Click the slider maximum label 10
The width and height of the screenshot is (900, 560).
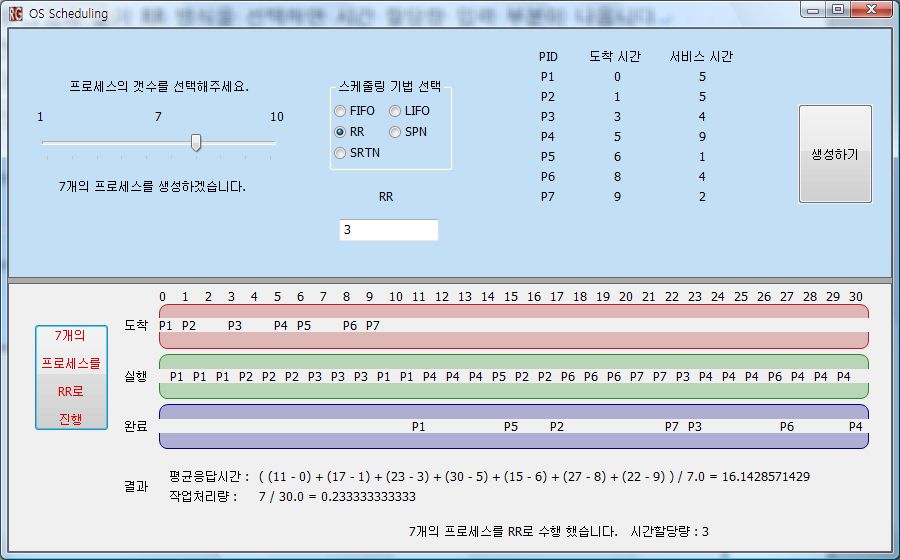click(x=277, y=117)
